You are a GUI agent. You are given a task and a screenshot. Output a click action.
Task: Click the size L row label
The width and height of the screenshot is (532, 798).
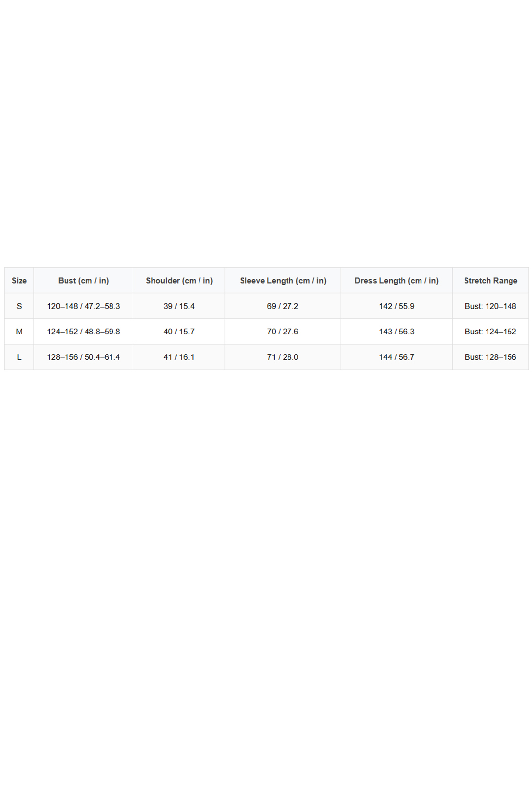19,357
